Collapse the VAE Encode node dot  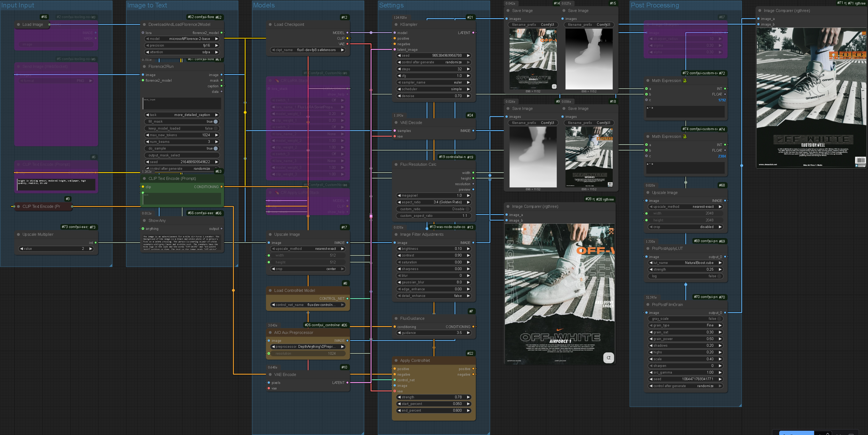[270, 374]
